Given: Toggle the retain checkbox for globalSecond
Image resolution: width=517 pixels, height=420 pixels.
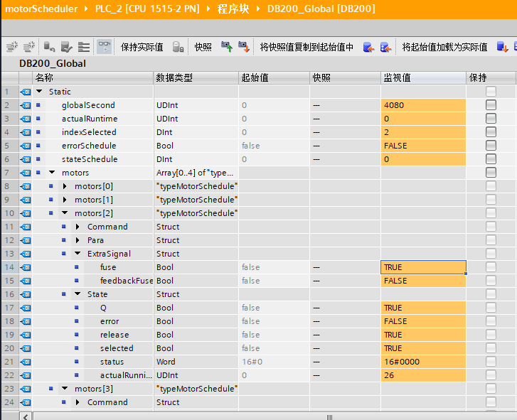Looking at the screenshot, I should coord(491,105).
